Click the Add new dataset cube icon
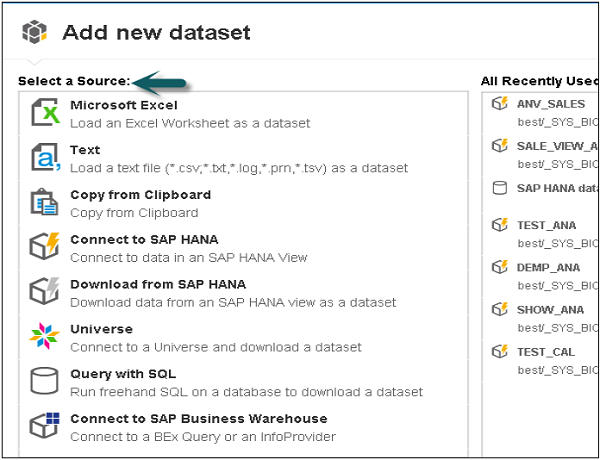The width and height of the screenshot is (600, 460). tap(35, 32)
